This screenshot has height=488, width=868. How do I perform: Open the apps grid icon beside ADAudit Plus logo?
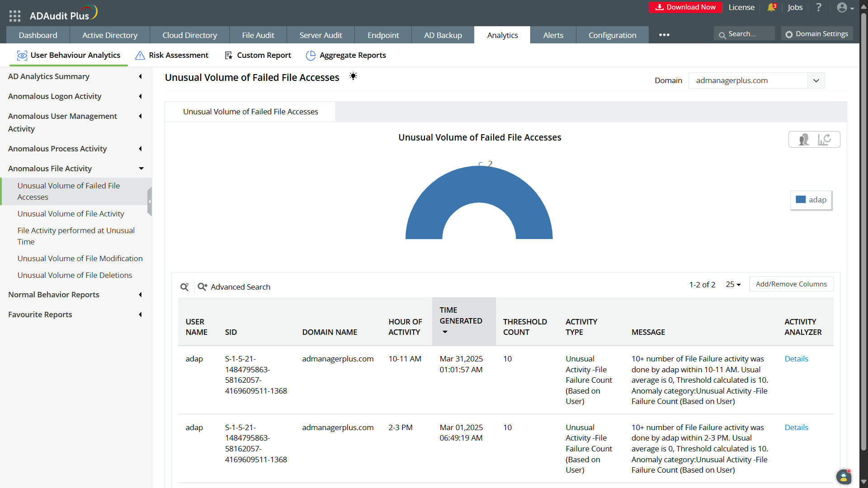click(14, 15)
